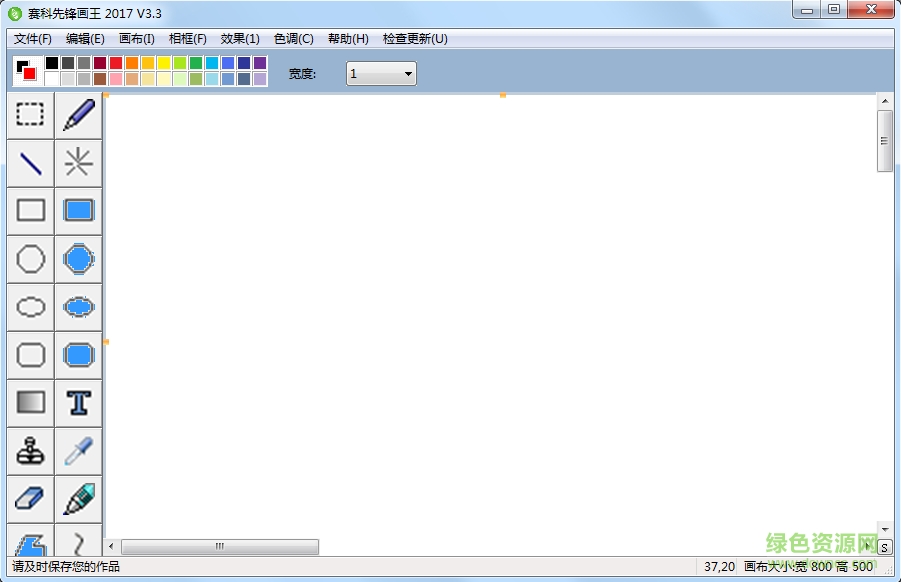Viewport: 901px width, 582px height.
Task: Click the horizontal scrollbar left arrow
Action: click(x=112, y=547)
